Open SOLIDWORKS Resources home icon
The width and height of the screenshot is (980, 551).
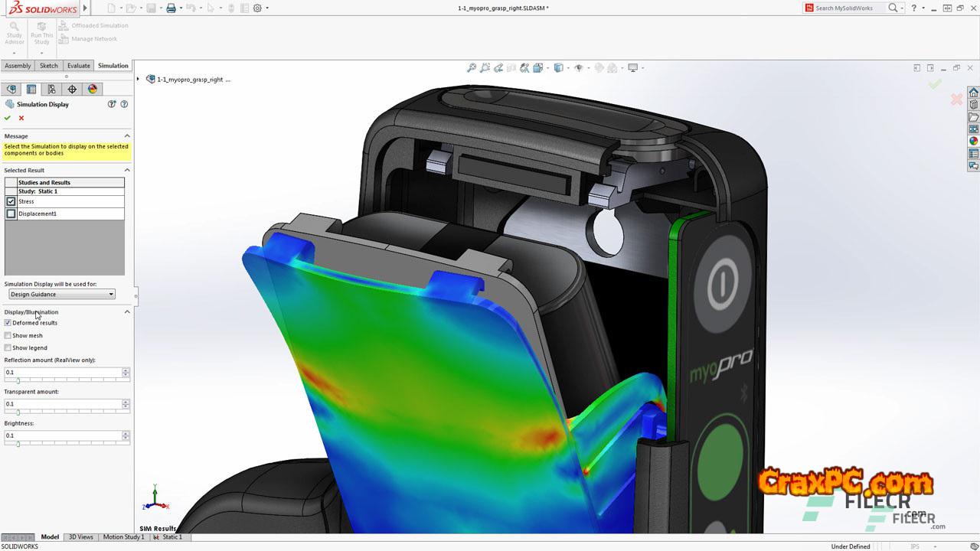click(973, 93)
